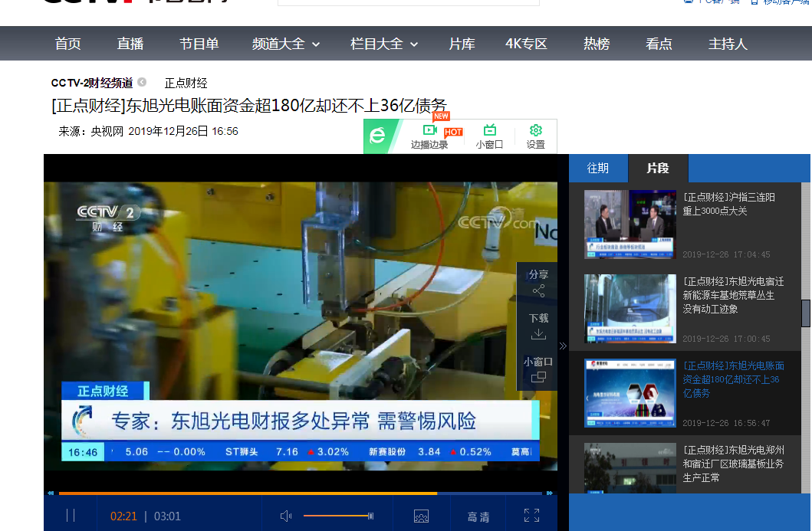Viewport: 812px width, 531px height.
Task: Click the playlist vertical scrollbar handle
Action: 806,313
